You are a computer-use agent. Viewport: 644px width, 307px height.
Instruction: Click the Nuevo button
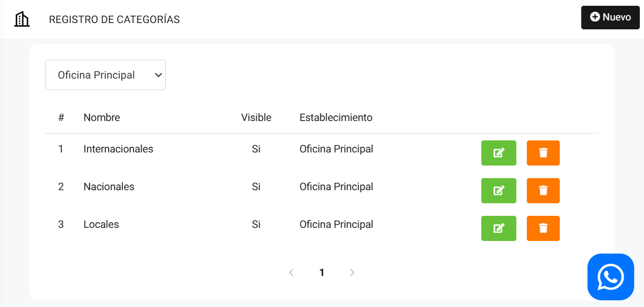(x=610, y=17)
